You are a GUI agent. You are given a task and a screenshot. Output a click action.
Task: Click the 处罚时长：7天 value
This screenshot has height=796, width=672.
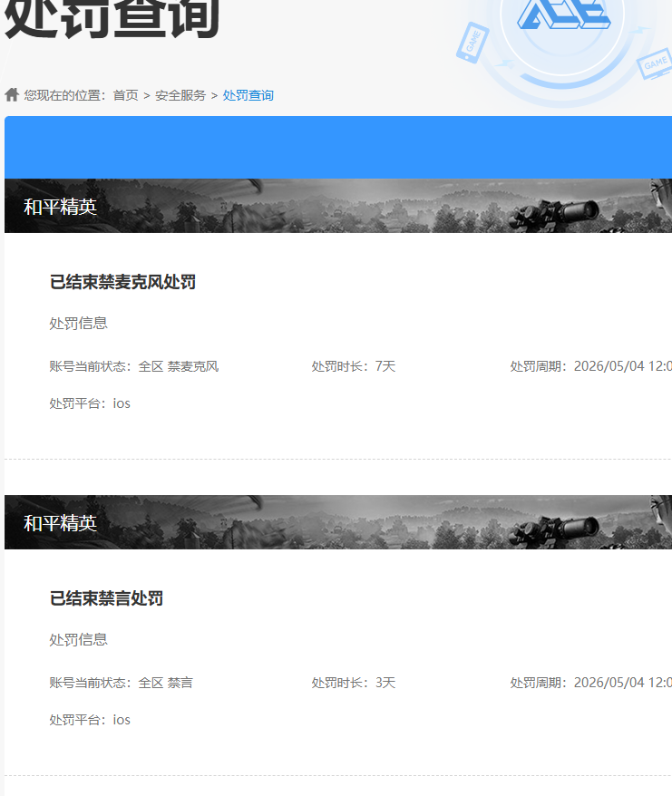point(354,366)
